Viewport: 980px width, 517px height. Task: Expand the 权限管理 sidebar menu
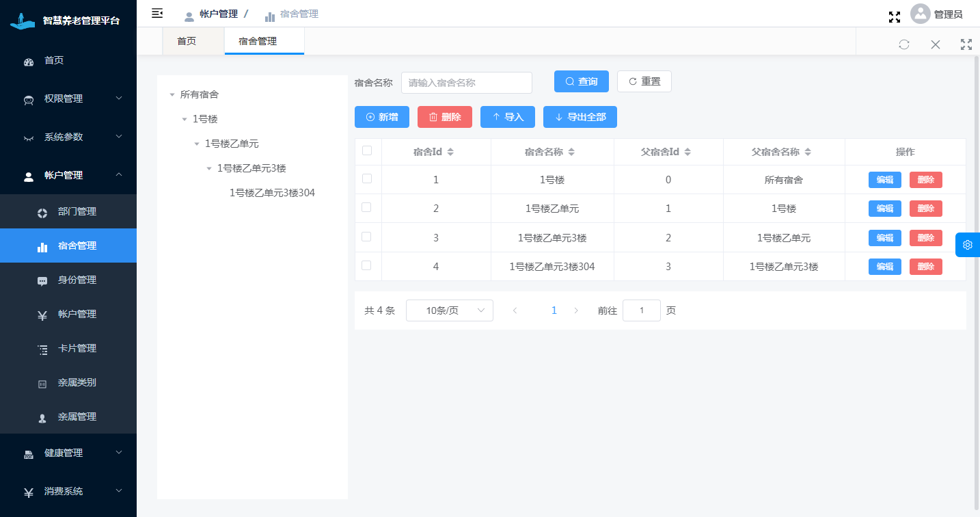click(68, 98)
